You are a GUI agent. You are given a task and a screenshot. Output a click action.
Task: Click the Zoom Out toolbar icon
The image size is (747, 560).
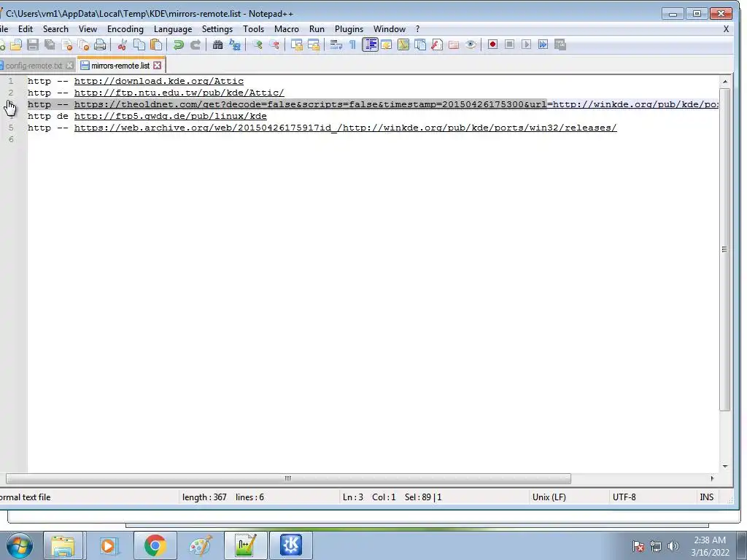click(274, 44)
